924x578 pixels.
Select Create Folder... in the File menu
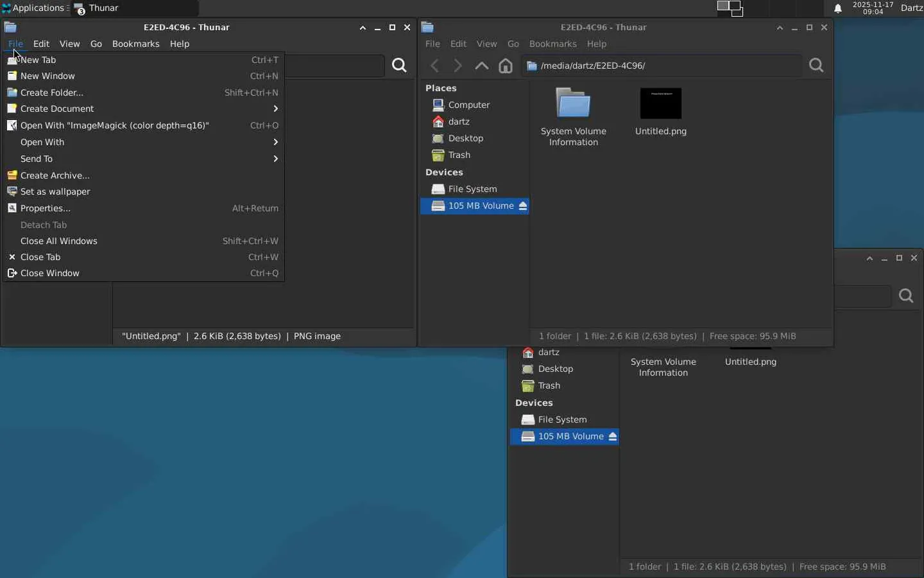pyautogui.click(x=144, y=92)
